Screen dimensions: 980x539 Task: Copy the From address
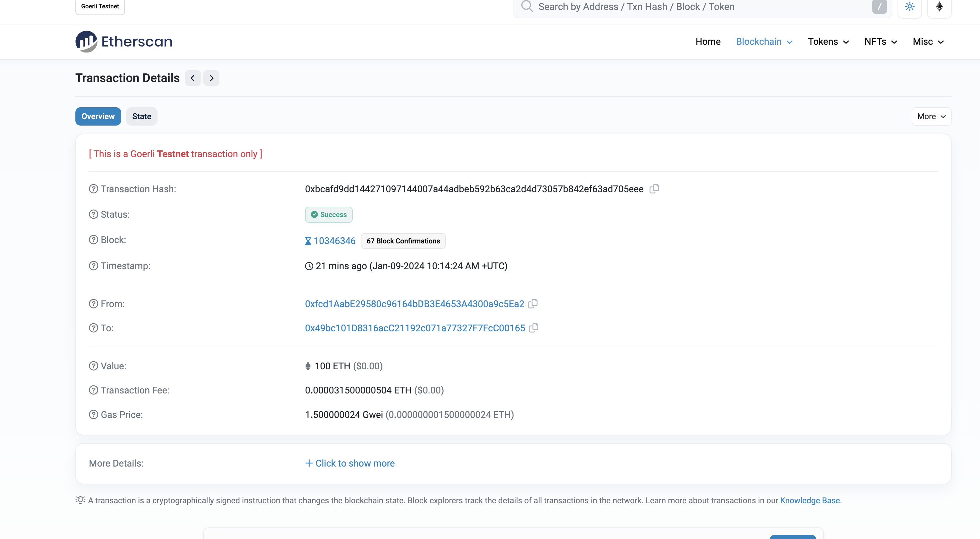[x=533, y=303]
